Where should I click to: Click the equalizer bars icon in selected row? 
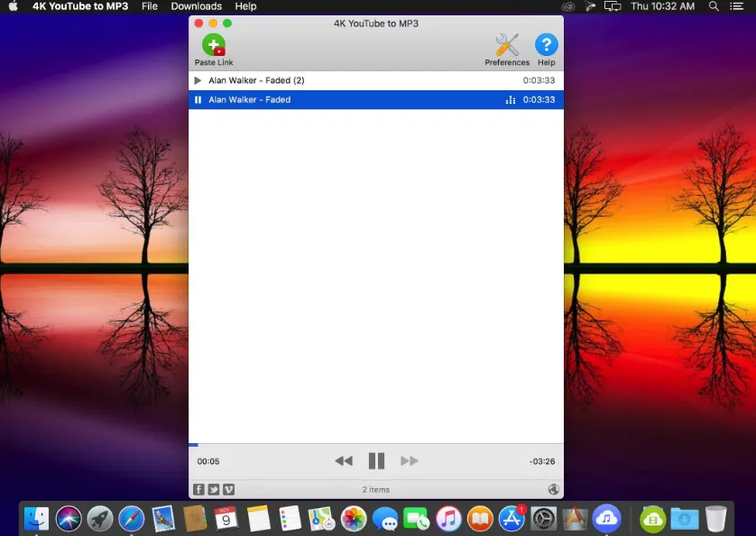(510, 100)
